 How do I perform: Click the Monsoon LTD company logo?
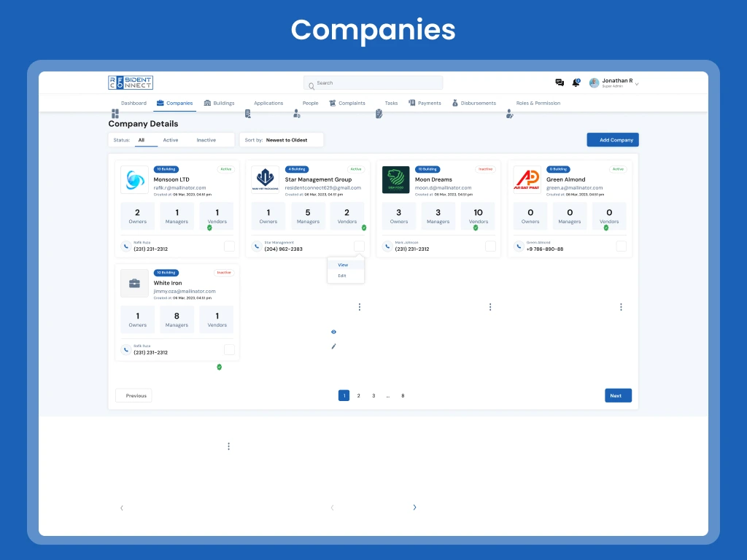(134, 180)
